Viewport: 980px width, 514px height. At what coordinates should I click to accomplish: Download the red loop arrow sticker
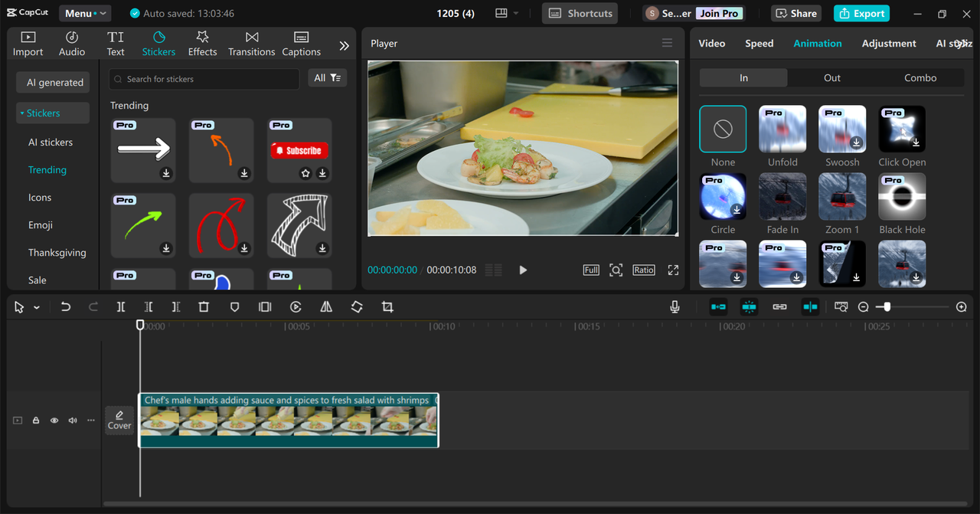pos(244,248)
